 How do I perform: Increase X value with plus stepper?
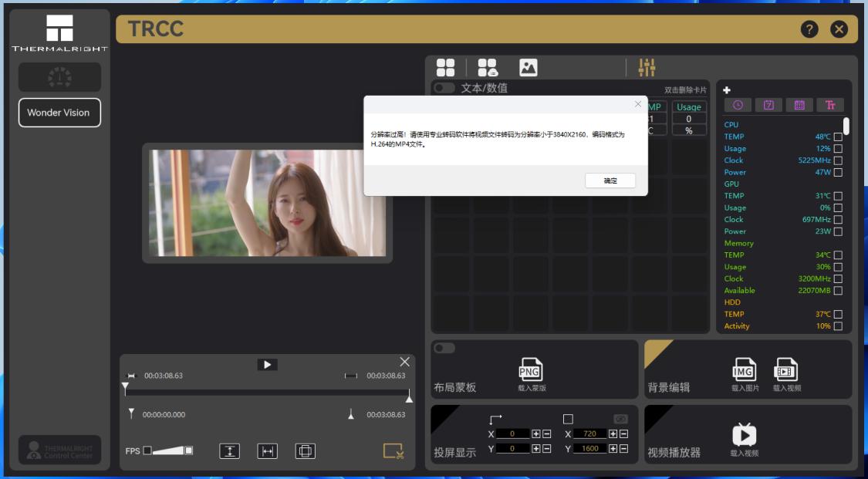pos(536,434)
